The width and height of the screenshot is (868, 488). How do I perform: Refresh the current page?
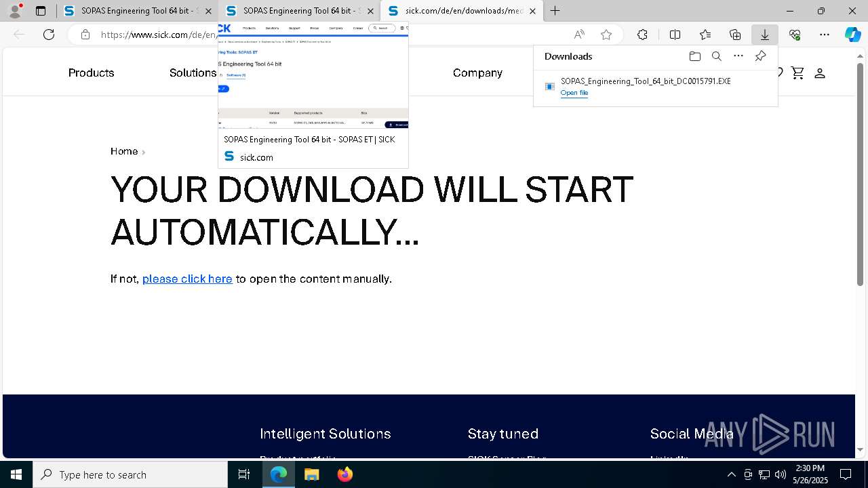49,35
